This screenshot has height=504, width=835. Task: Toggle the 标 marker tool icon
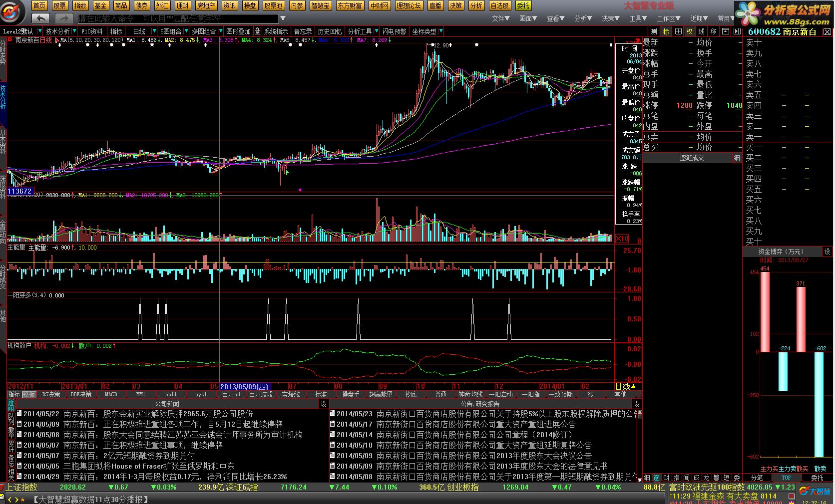click(666, 31)
